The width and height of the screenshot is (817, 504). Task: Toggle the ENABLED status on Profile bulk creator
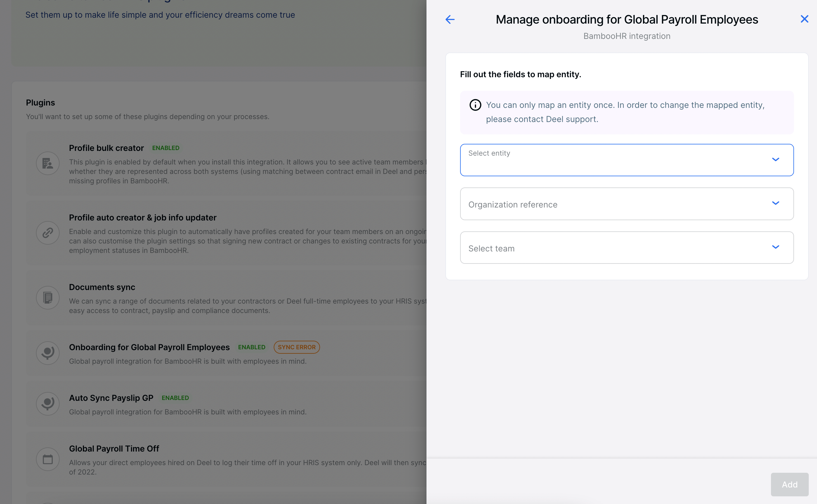(x=166, y=148)
